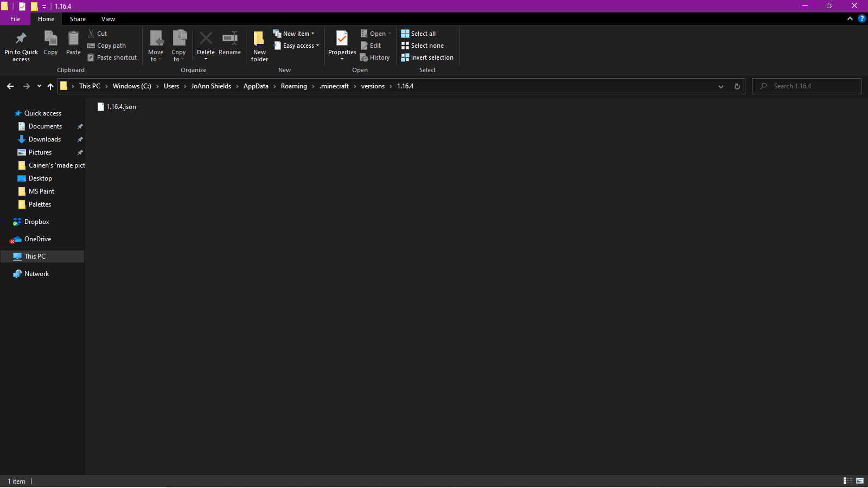Collapse the ribbon with the chevron
This screenshot has height=488, width=868.
click(850, 19)
